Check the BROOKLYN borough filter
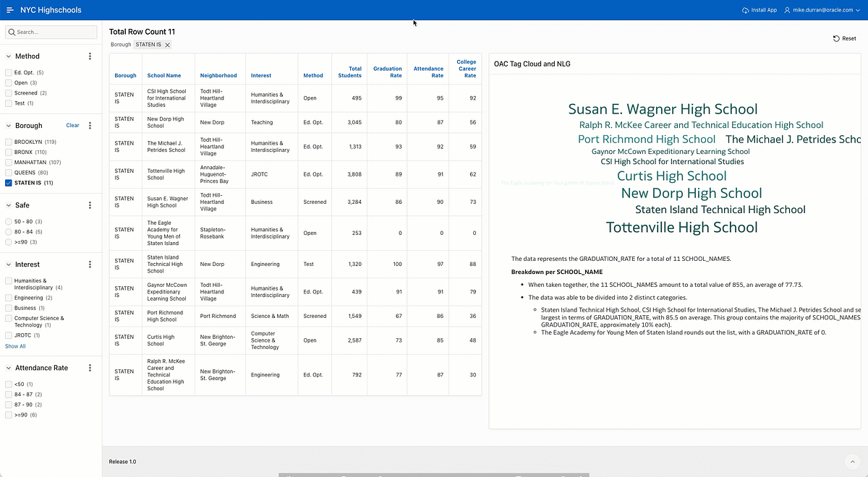868x477 pixels. pos(9,141)
